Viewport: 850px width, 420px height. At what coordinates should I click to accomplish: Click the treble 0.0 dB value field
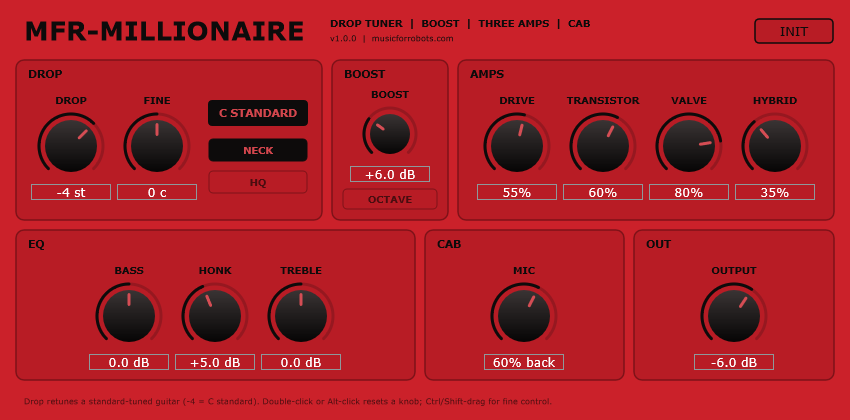pyautogui.click(x=301, y=362)
